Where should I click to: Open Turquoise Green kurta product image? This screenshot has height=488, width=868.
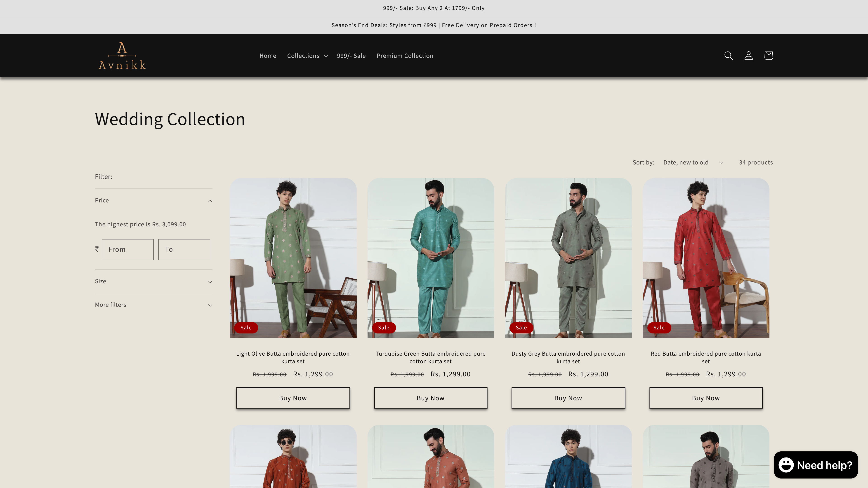[430, 258]
